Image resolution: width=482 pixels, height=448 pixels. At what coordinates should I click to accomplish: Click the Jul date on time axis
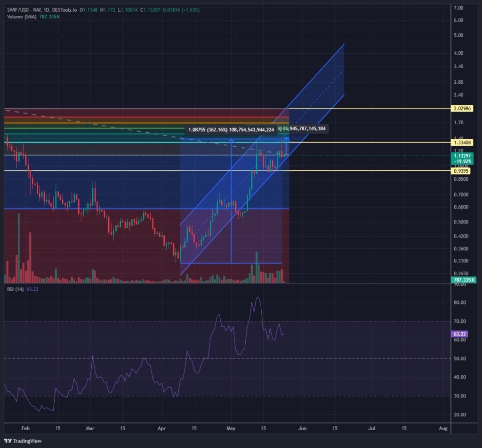[372, 428]
